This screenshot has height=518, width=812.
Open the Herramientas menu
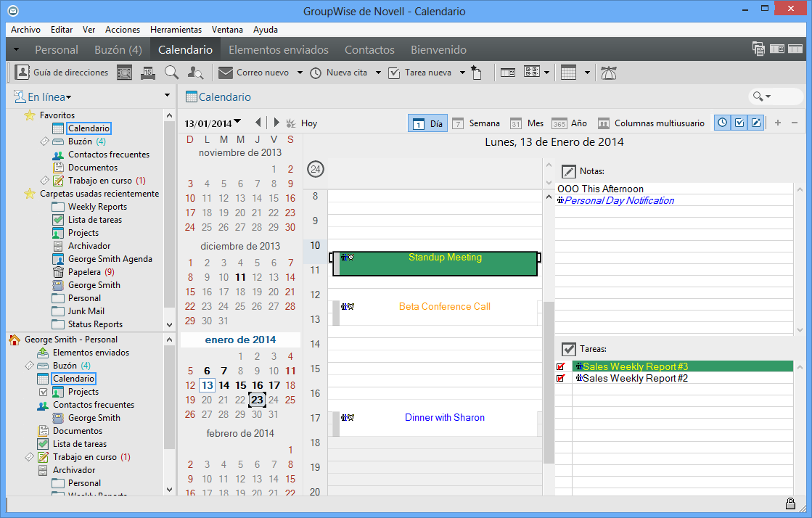coord(176,30)
